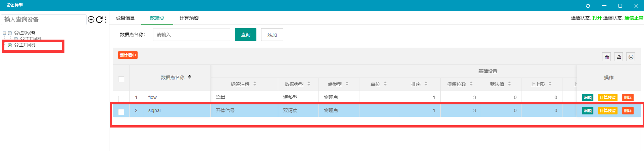
Task: Refresh the device tree list
Action: coord(99,19)
